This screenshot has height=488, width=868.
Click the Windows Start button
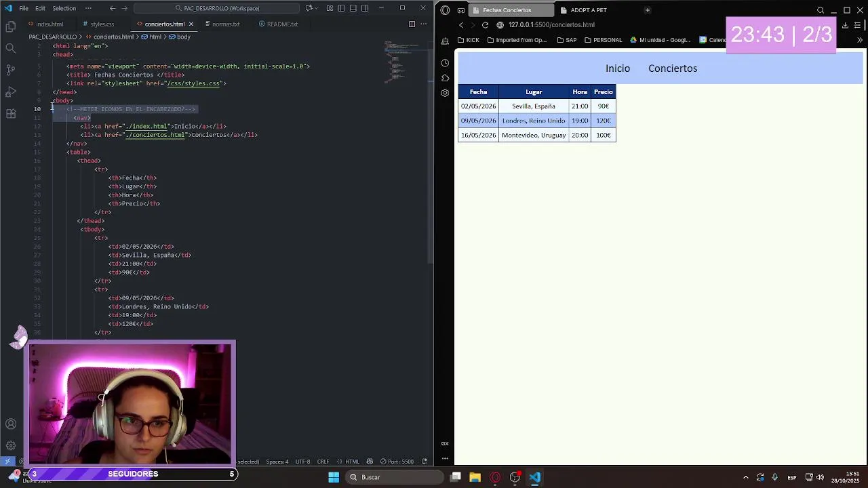click(x=334, y=477)
